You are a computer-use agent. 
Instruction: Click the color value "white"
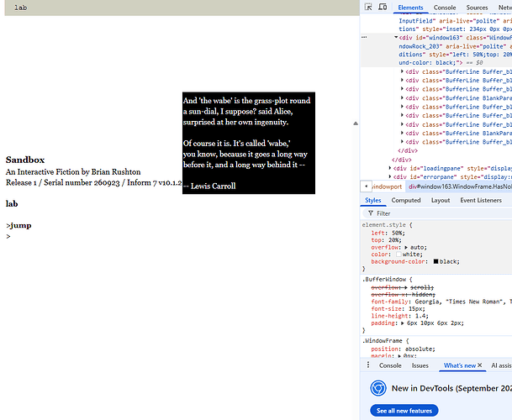411,255
